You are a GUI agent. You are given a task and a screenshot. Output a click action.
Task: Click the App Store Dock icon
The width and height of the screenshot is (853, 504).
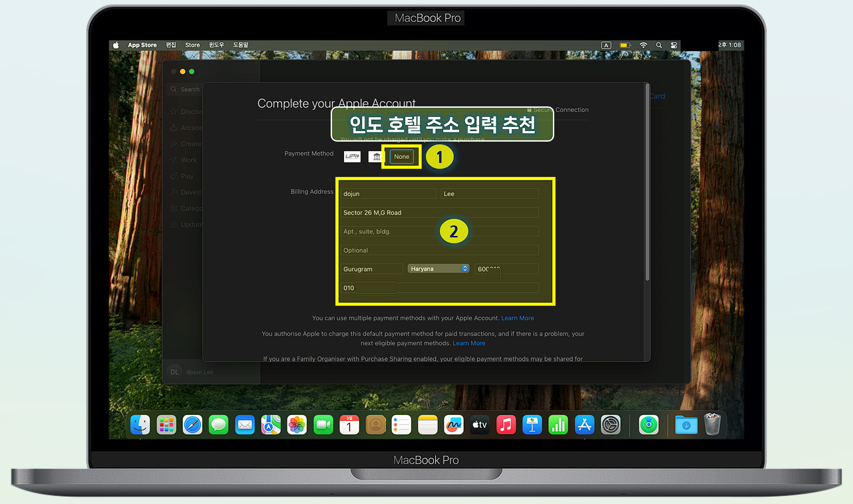[x=584, y=424]
